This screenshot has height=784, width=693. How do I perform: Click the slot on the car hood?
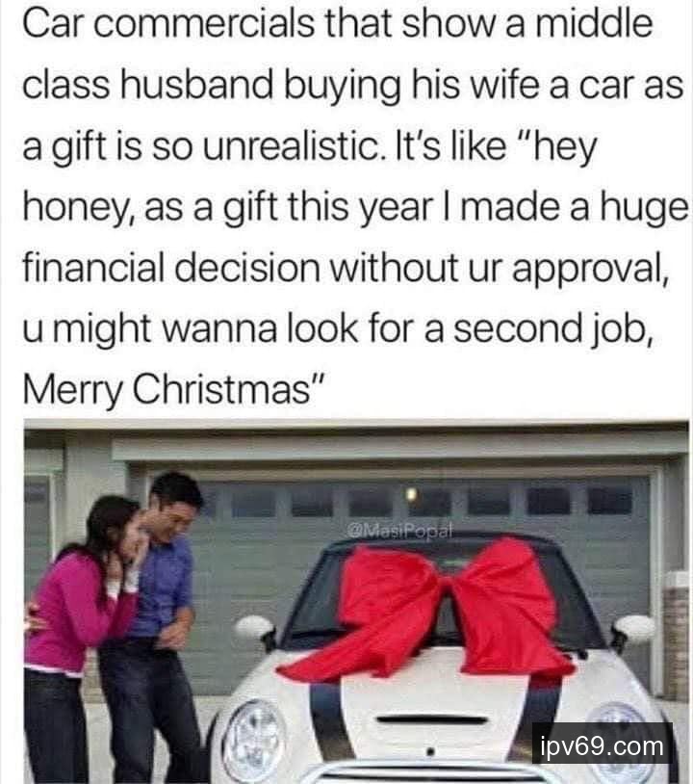431,720
